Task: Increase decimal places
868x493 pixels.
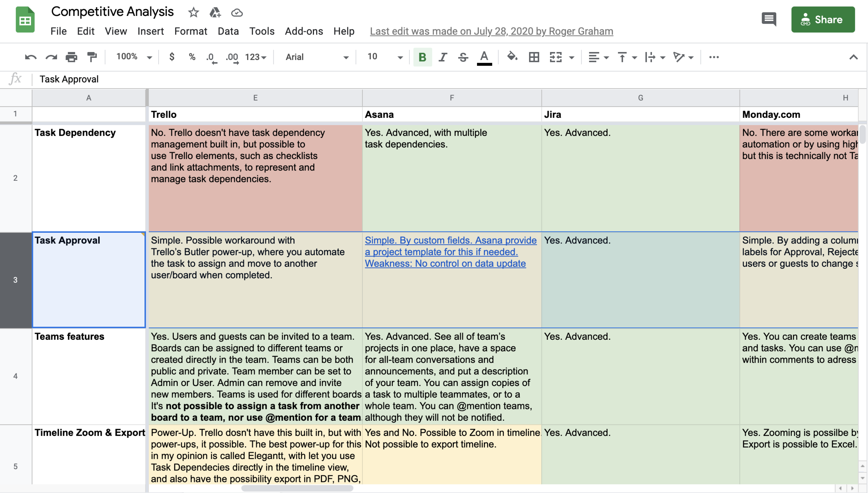Action: [x=232, y=57]
